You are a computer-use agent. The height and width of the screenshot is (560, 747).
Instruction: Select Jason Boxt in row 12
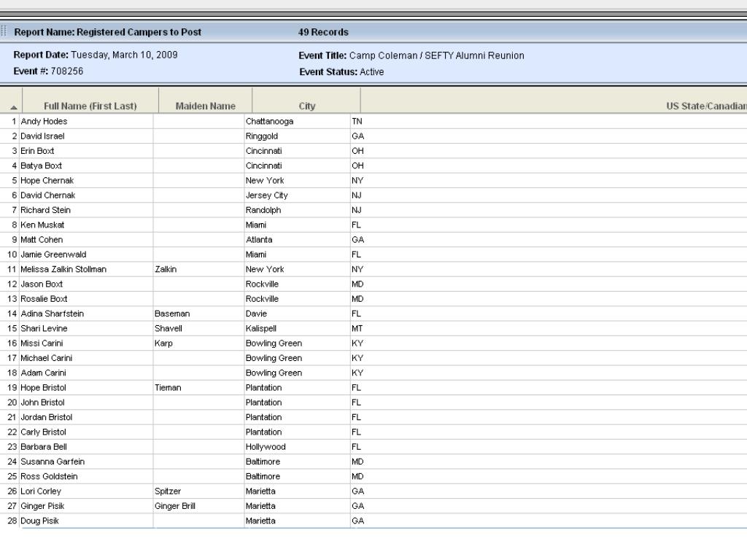coord(42,284)
